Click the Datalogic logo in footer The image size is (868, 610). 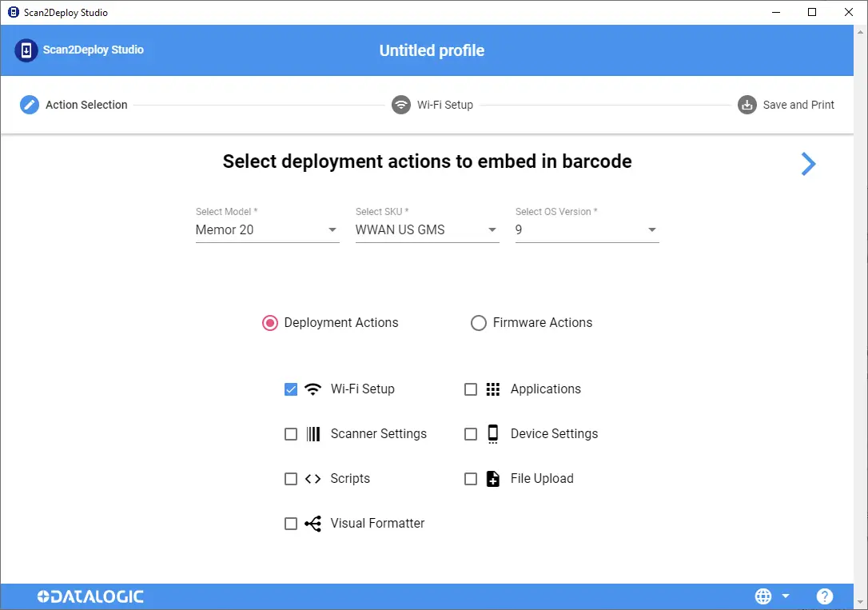[x=90, y=596]
